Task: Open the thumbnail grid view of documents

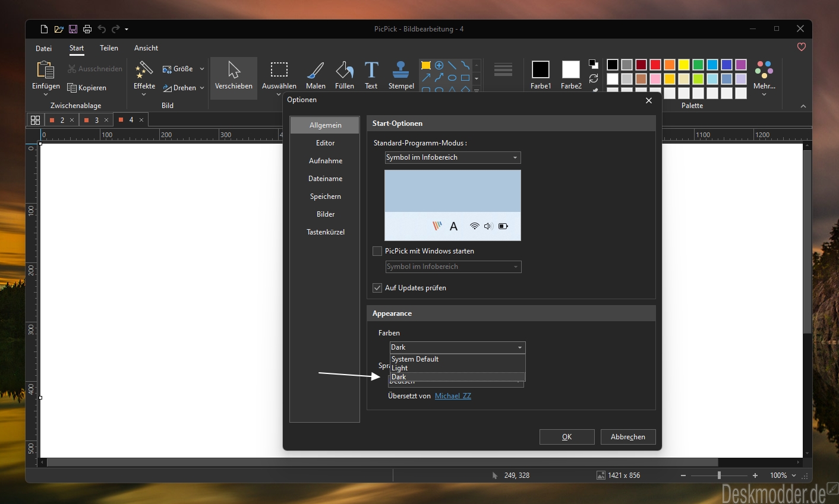Action: (35, 120)
